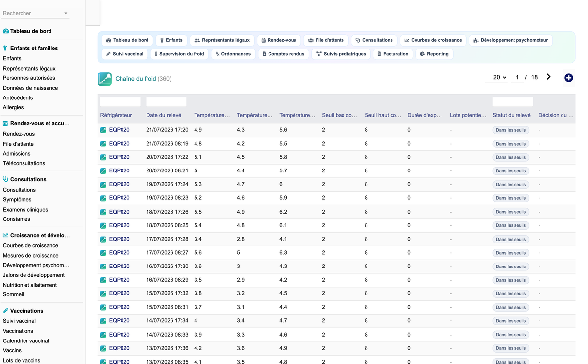This screenshot has width=588, height=364.
Task: Open the Développement psychomoteur tab
Action: 511,40
